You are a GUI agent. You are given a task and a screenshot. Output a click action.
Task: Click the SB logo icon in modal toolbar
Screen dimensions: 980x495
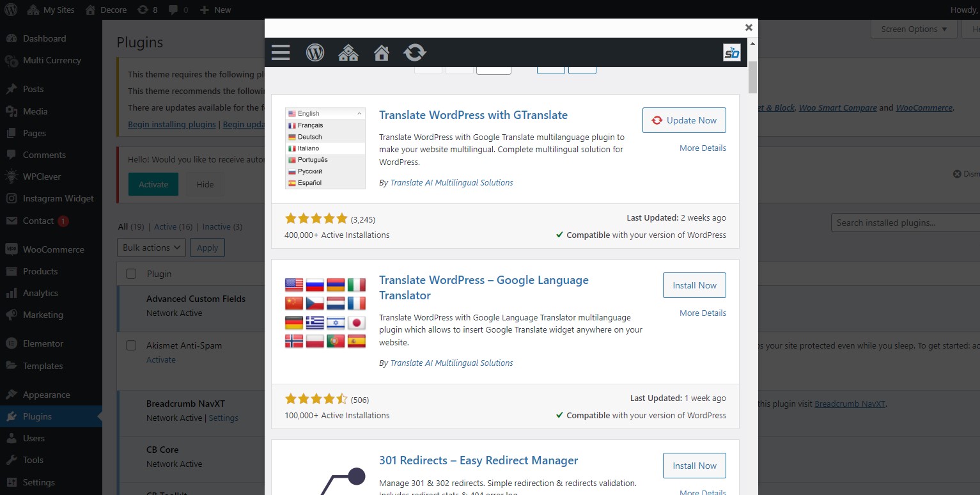click(x=731, y=52)
